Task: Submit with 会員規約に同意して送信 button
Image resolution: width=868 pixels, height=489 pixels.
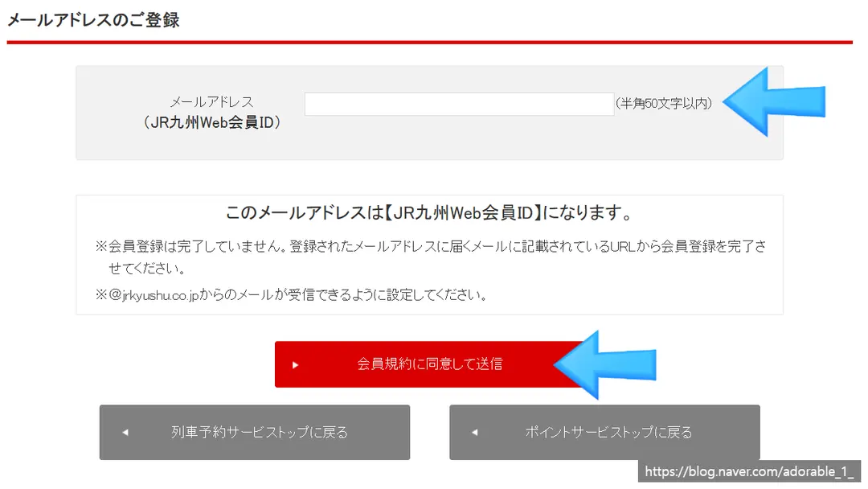Action: [429, 364]
